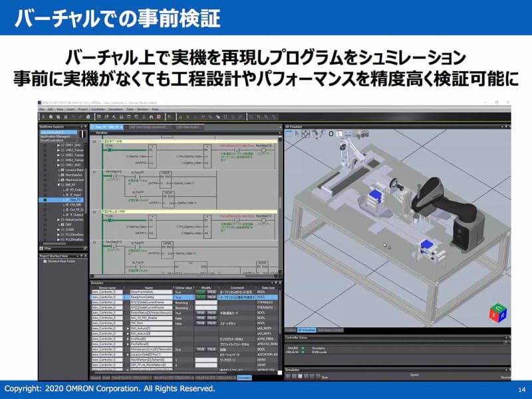
Task: Click the Undo icon in the toolbar
Action: 73,116
